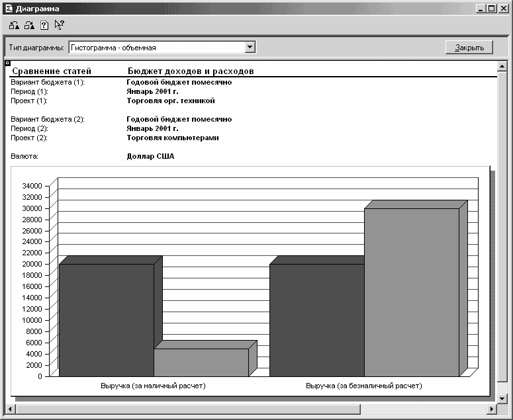
Task: Click the label Вариант бюджета (1):
Action: [48, 83]
